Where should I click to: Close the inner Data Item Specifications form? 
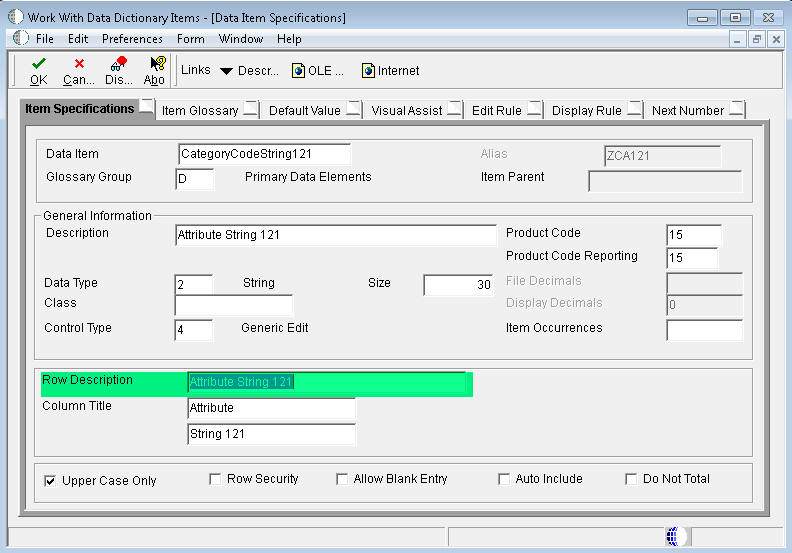[776, 39]
